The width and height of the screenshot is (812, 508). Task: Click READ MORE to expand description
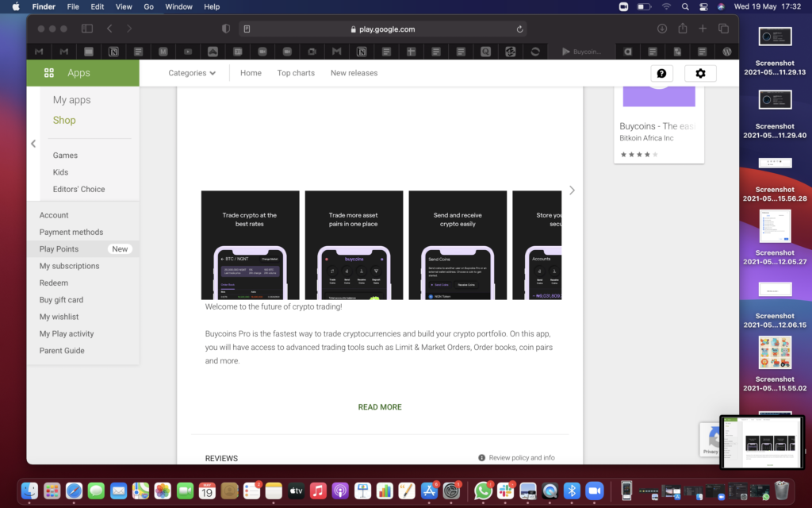(x=380, y=407)
